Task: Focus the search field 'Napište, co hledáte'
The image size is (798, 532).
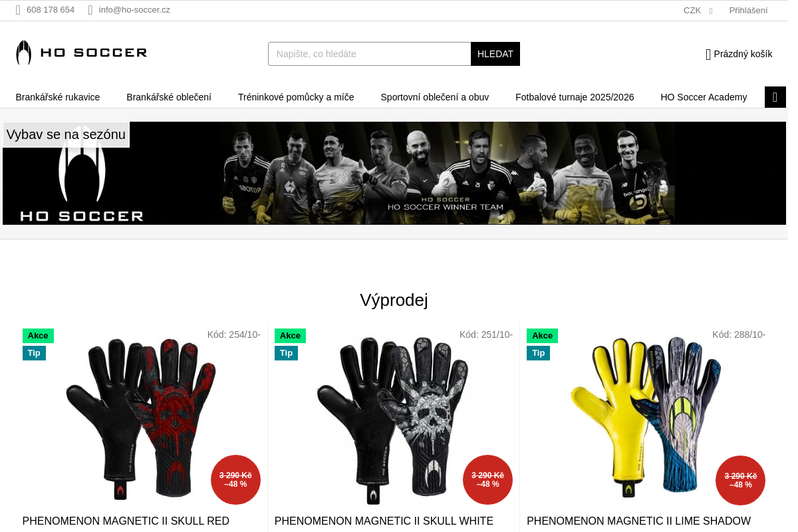Action: tap(370, 54)
